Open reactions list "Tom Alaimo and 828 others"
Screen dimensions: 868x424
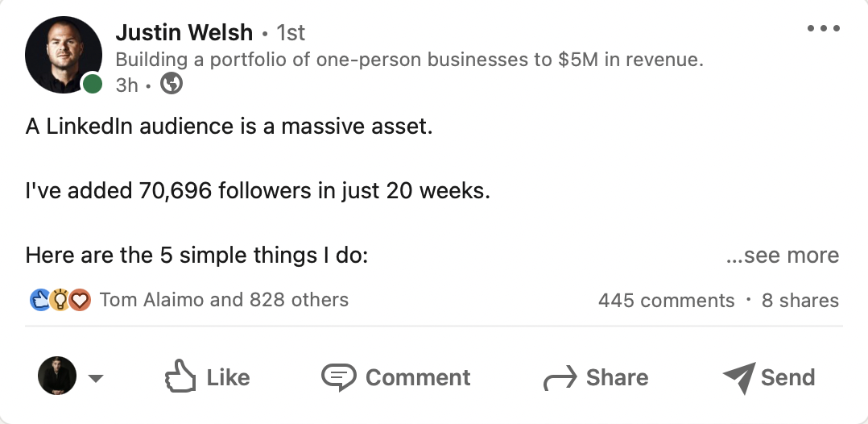pyautogui.click(x=224, y=301)
